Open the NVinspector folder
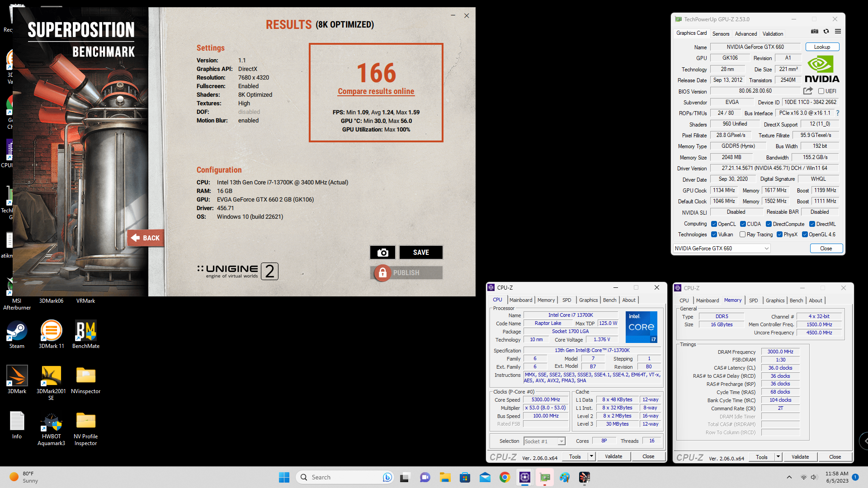 click(86, 380)
